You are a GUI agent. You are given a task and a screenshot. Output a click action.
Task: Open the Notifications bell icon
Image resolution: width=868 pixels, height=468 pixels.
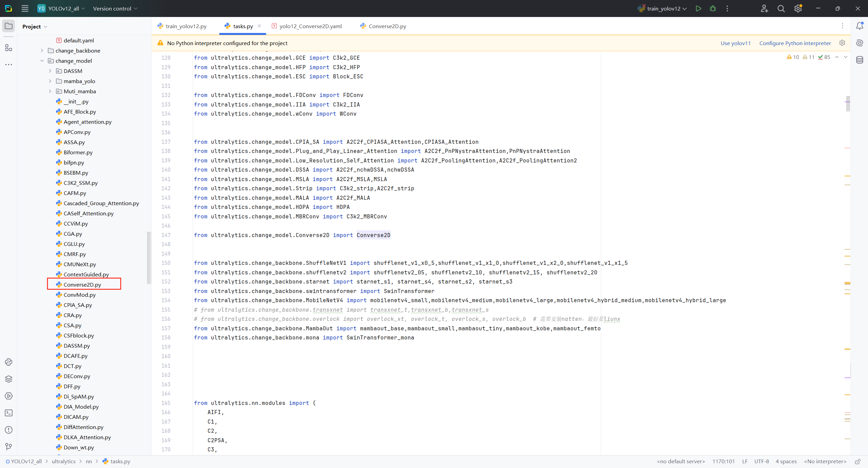(860, 26)
